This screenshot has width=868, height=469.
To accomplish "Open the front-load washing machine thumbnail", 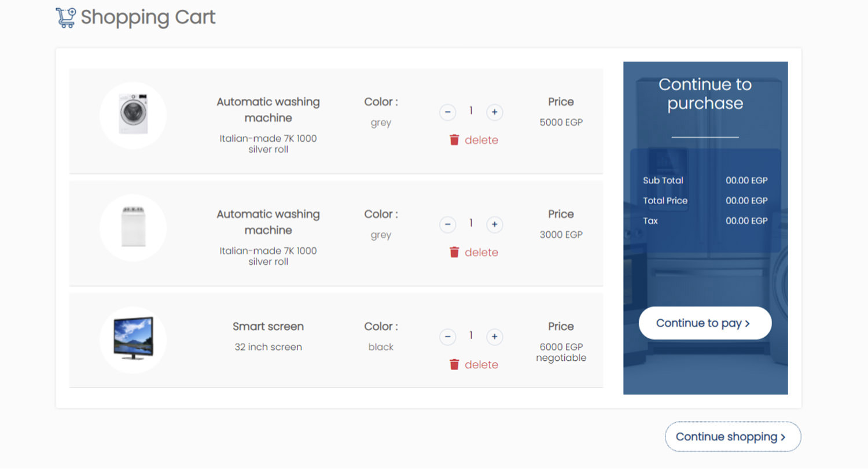I will [x=133, y=115].
